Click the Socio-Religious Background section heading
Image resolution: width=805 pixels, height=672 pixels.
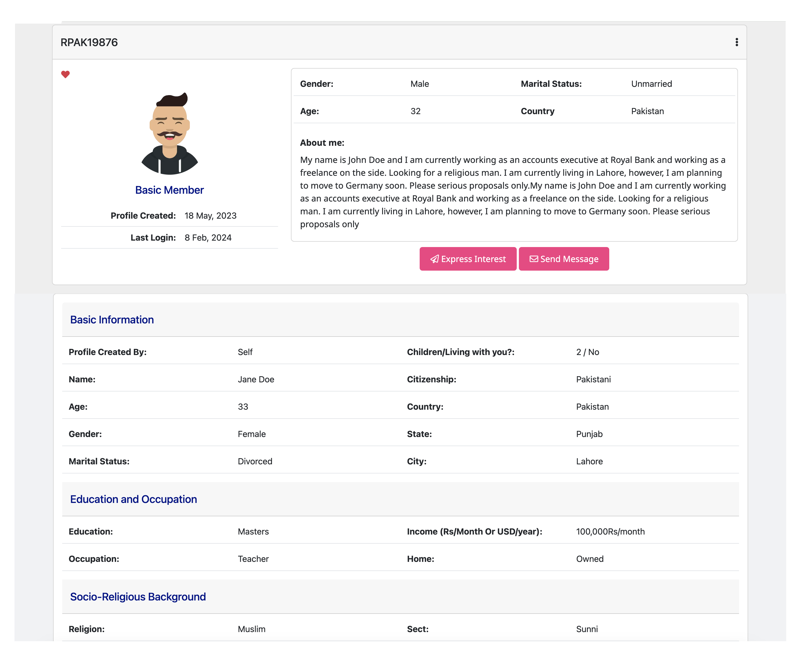click(138, 596)
